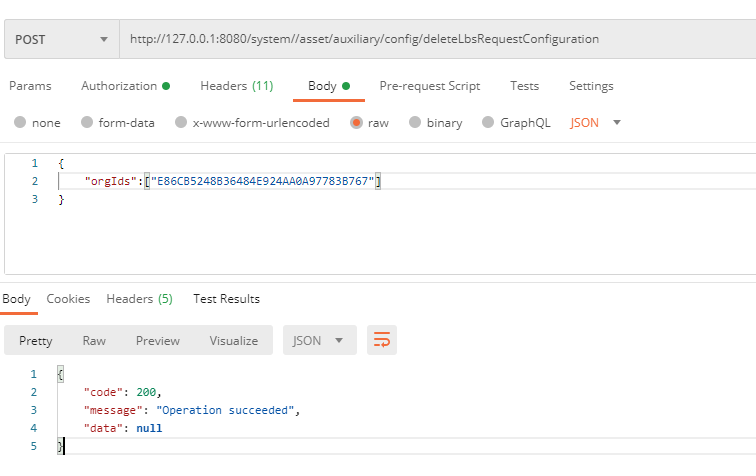The image size is (756, 476).
Task: Show the Preview response view
Action: point(157,340)
